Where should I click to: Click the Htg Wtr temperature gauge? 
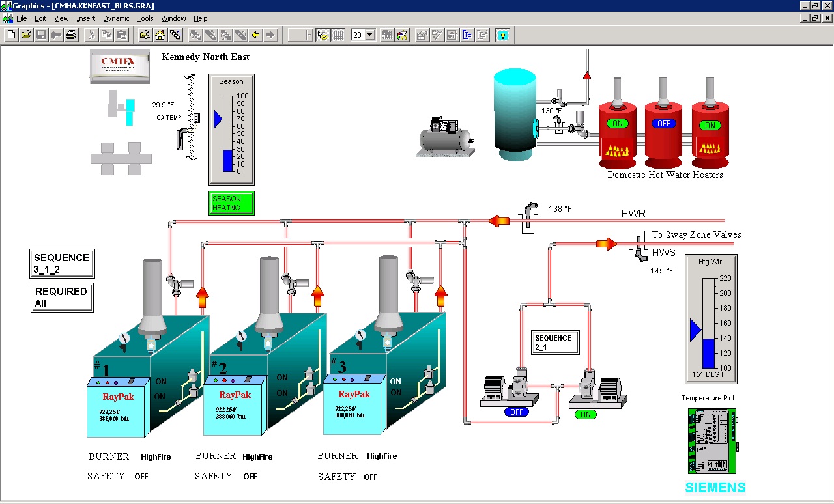click(x=712, y=319)
